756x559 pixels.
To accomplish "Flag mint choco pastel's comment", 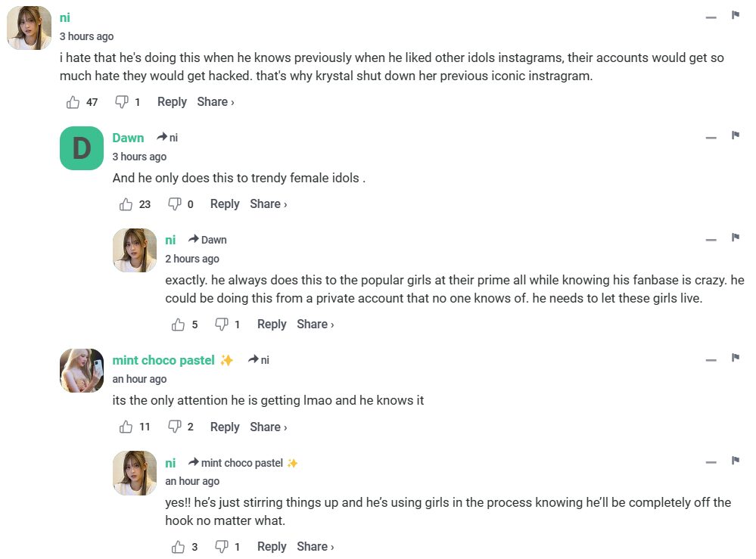I will coord(735,358).
